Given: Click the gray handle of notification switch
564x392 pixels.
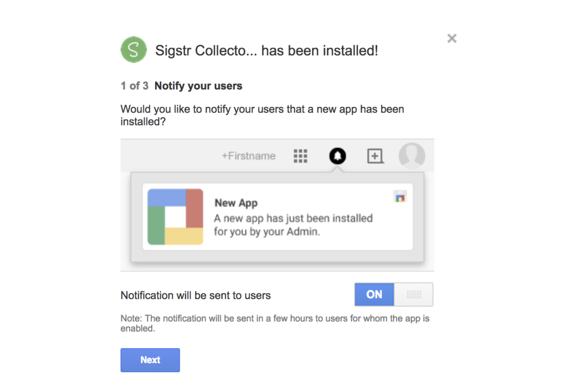Looking at the screenshot, I should pos(414,294).
